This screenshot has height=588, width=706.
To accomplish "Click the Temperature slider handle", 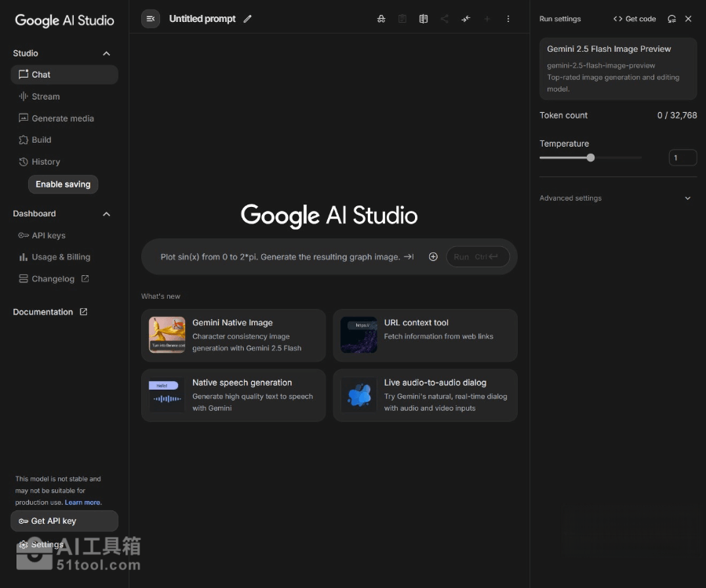I will (x=591, y=158).
